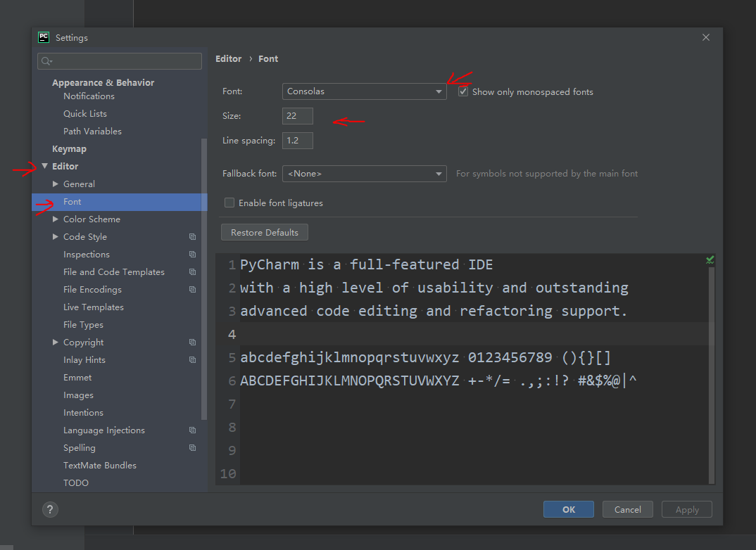Open File Encodings settings page
Screen dimensions: 756x550
(x=93, y=290)
